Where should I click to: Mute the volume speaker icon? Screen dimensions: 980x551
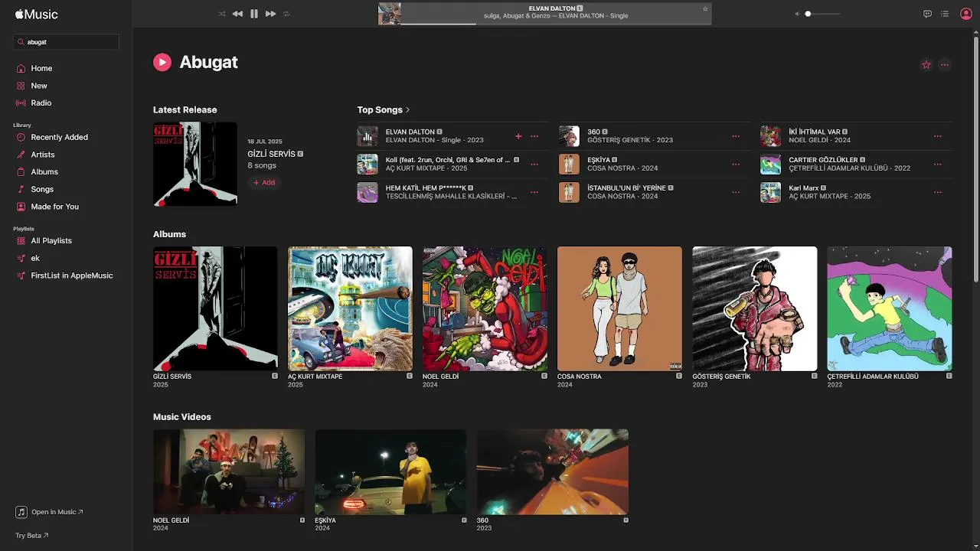click(x=796, y=14)
